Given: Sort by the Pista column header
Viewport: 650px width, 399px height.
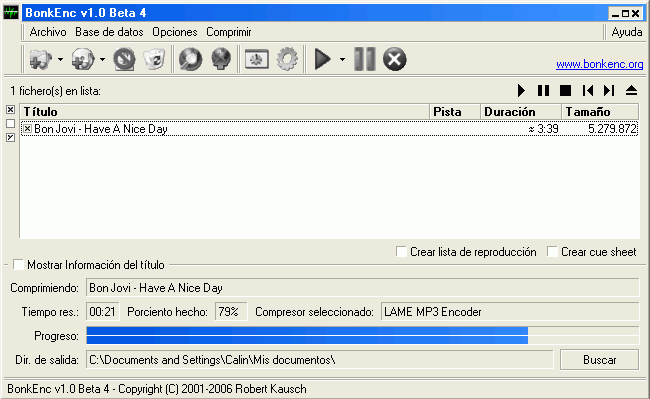Looking at the screenshot, I should [455, 112].
